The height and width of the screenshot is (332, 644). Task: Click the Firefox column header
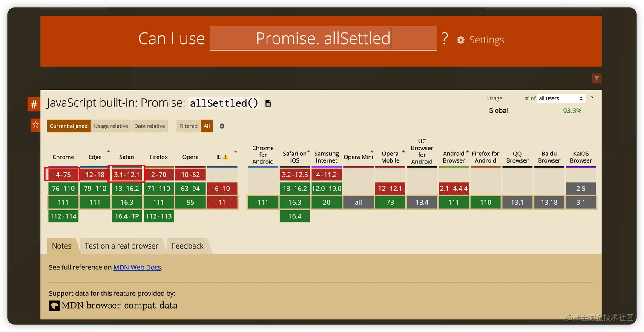click(x=158, y=157)
